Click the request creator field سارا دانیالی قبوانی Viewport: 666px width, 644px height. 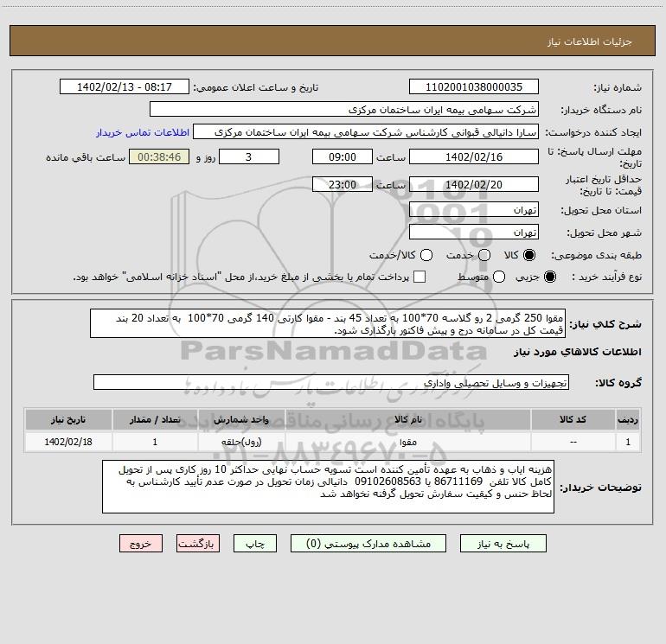(366, 132)
